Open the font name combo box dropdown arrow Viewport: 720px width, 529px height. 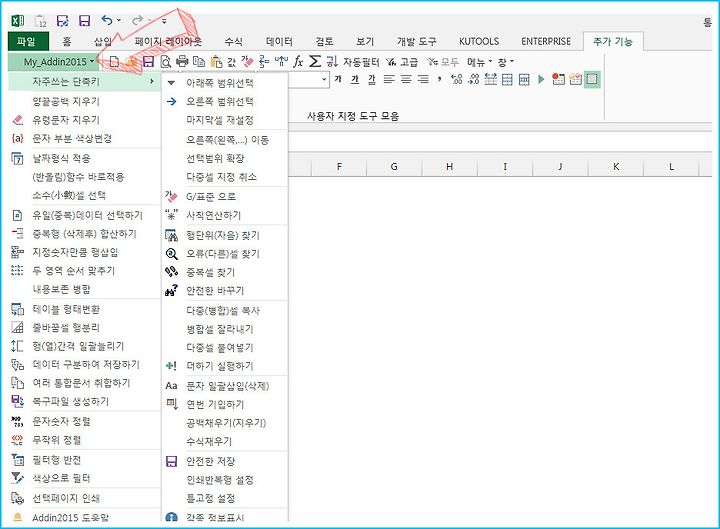pyautogui.click(x=324, y=79)
